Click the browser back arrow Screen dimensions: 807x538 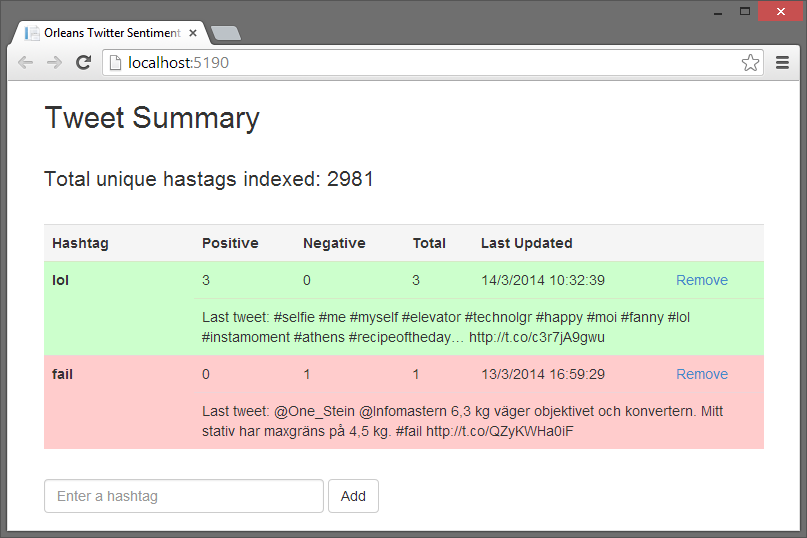tap(25, 63)
